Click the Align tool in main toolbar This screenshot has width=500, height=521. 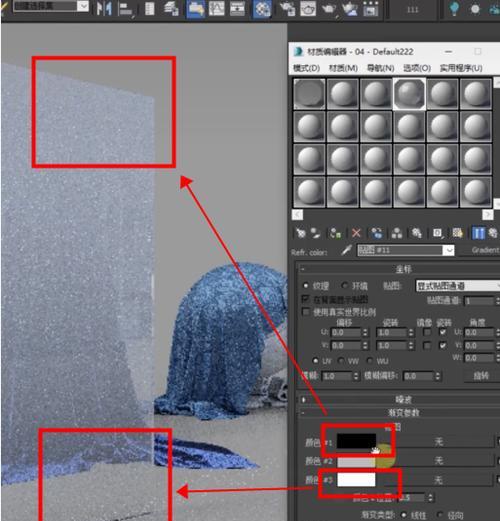coord(125,9)
